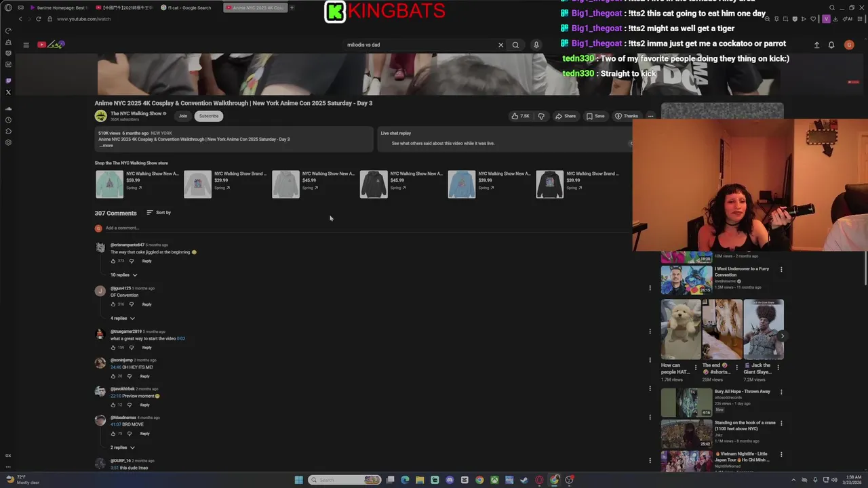Click the Thanks button
Image resolution: width=868 pixels, height=488 pixels.
click(x=627, y=116)
